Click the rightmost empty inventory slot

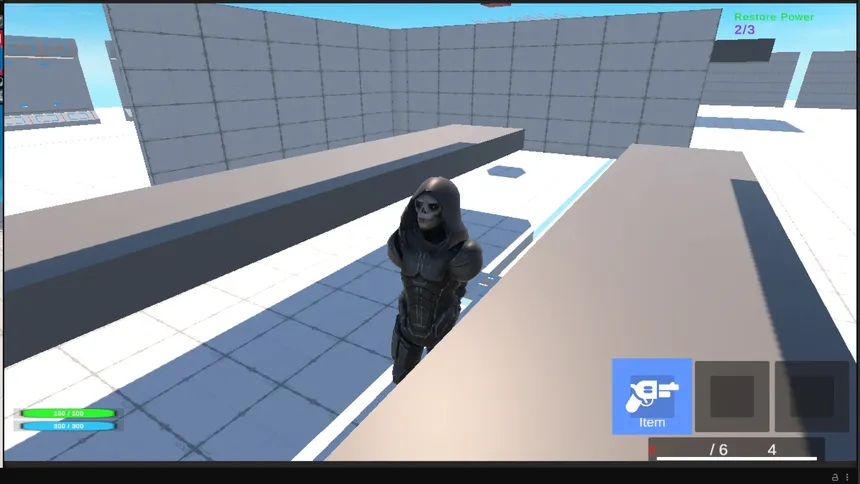coord(811,396)
